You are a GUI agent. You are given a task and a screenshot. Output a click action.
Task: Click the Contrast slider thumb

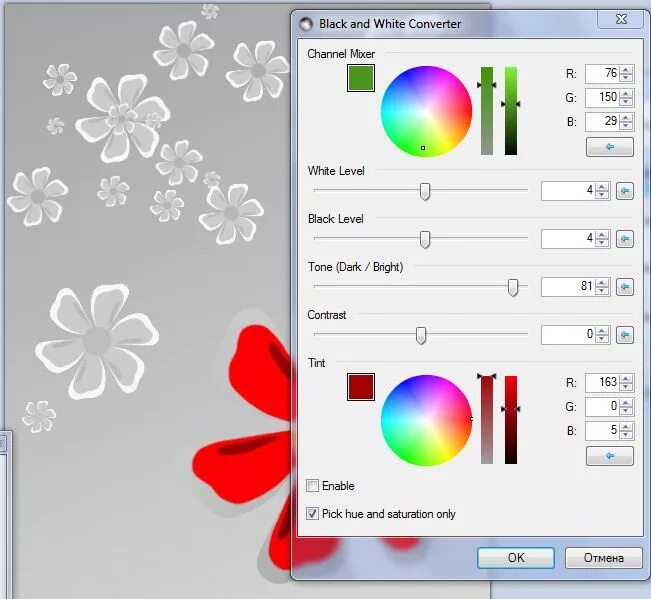(x=421, y=335)
